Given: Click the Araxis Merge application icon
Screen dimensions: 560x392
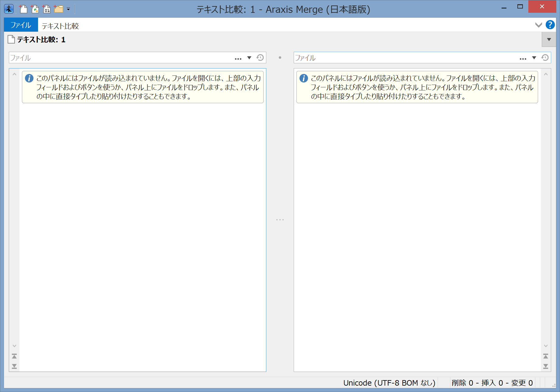Looking at the screenshot, I should pos(9,9).
